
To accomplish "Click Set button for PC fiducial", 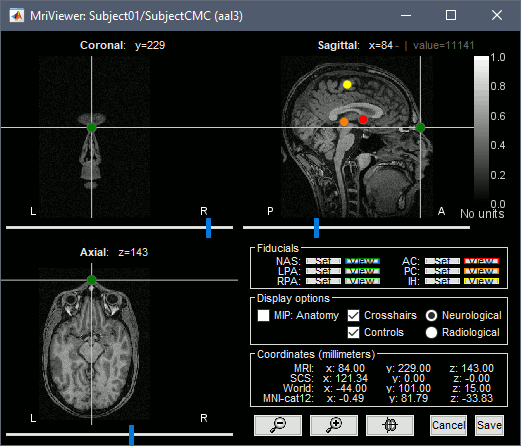I will pyautogui.click(x=442, y=271).
